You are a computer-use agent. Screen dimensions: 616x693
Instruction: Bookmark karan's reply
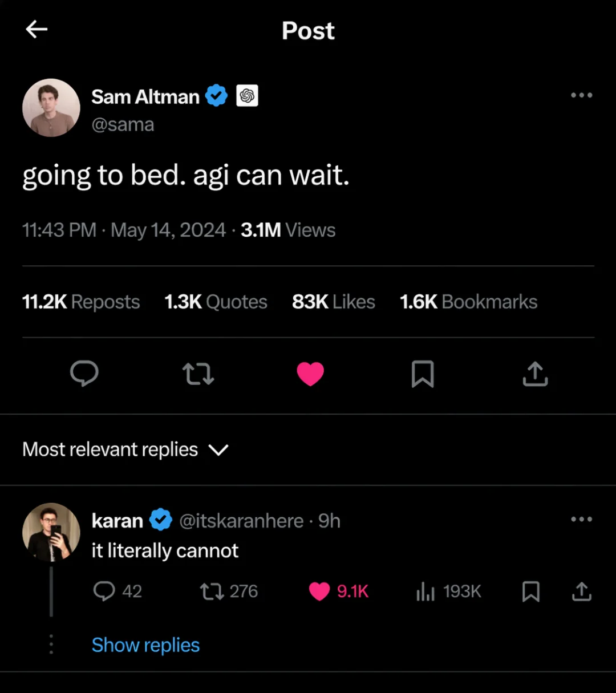531,591
